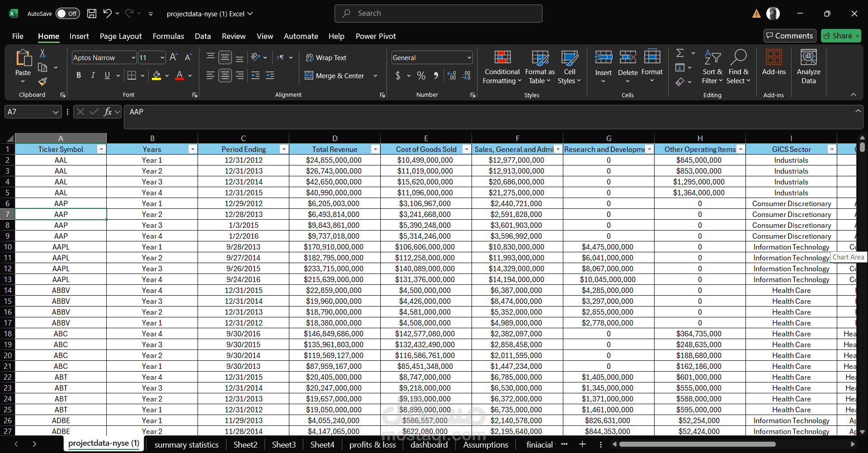The height and width of the screenshot is (453, 868).
Task: Click the Paste clipboard icon
Action: [23, 59]
